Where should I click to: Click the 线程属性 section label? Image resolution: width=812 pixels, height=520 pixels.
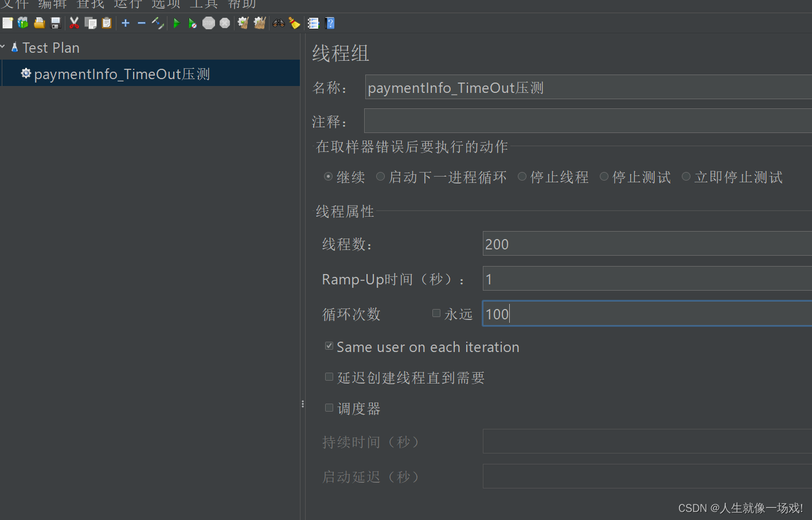point(345,212)
